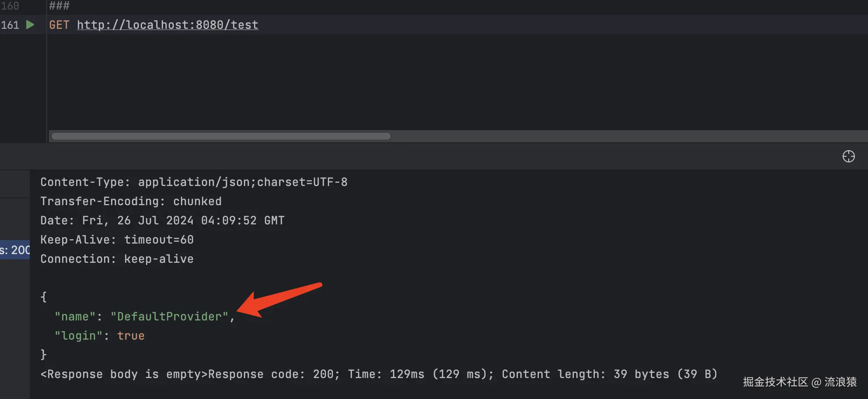Click the Connection: keep-alive line

coord(117,259)
